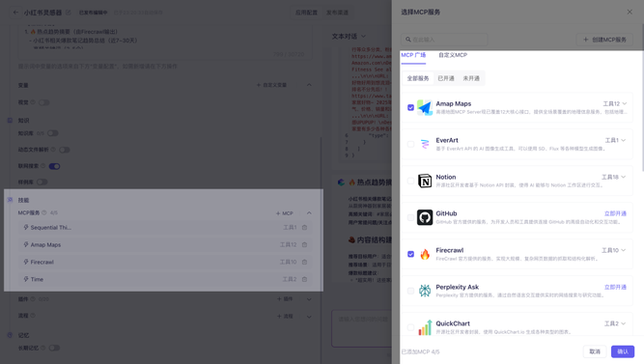Expand the Notion tools dropdown
This screenshot has width=644, height=364.
coord(614,177)
